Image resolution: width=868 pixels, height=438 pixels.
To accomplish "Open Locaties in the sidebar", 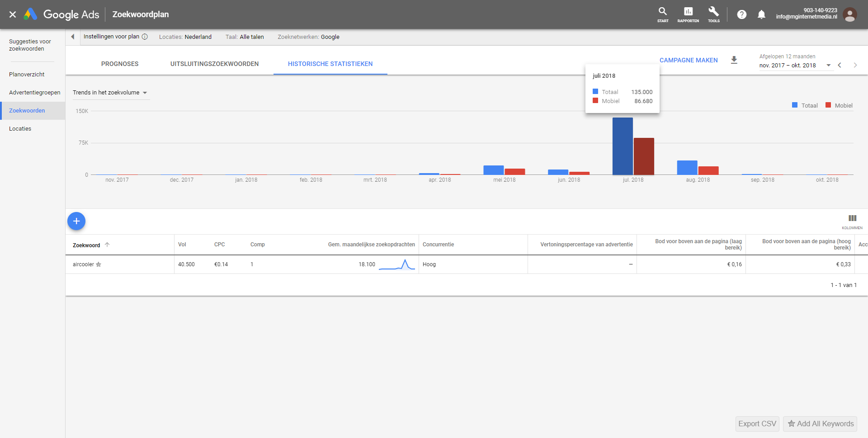I will (20, 129).
